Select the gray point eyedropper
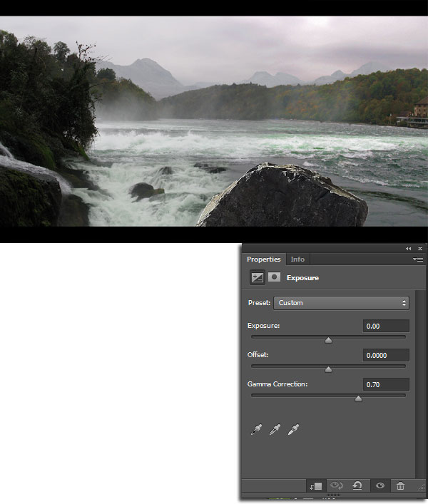Screen dimensions: 428x504 tap(275, 429)
